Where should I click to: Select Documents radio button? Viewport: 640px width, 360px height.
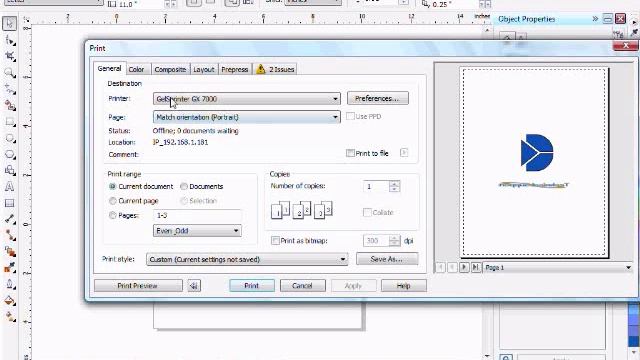point(184,186)
